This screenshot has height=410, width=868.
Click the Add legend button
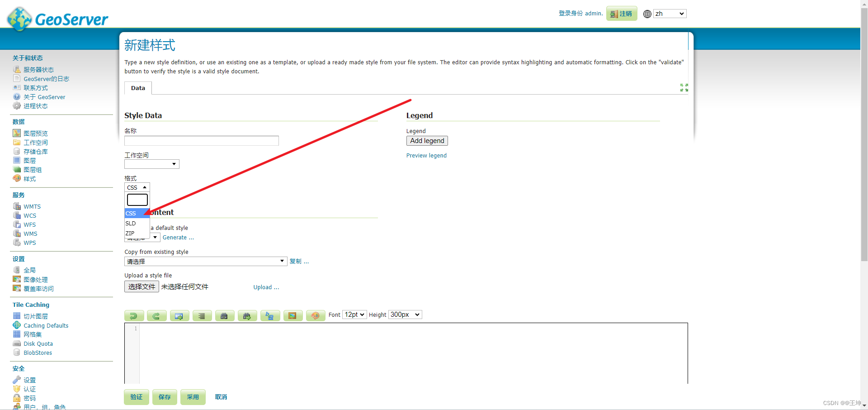427,141
